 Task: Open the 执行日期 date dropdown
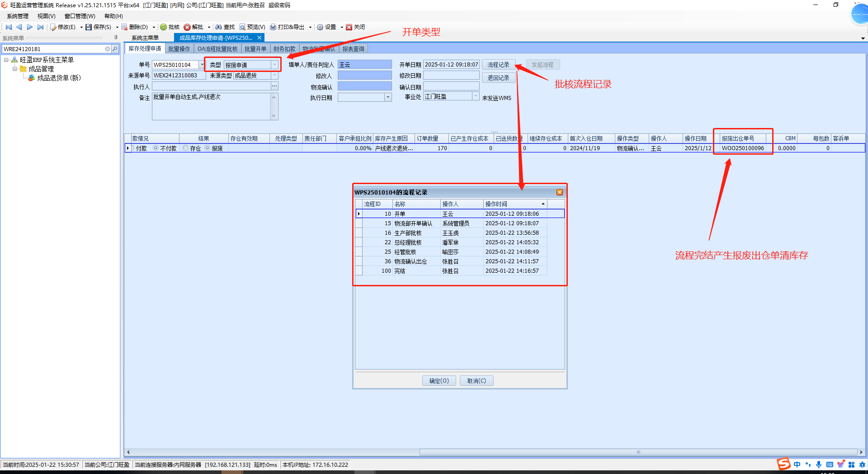coord(388,97)
